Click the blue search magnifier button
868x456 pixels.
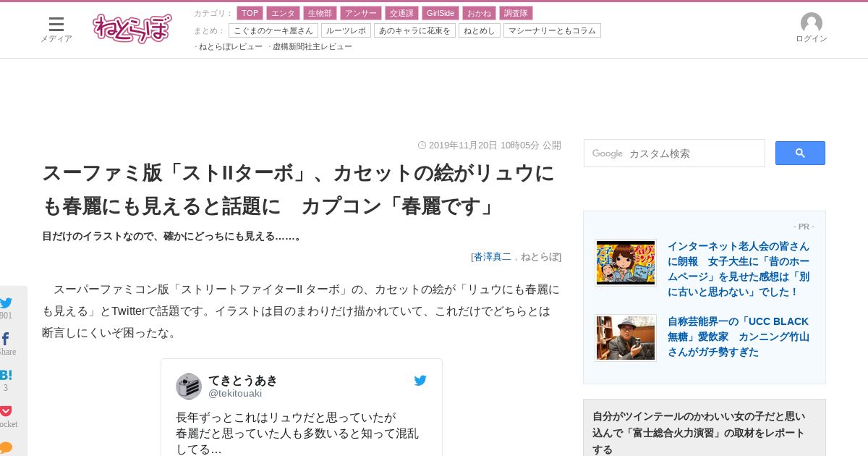(x=800, y=153)
